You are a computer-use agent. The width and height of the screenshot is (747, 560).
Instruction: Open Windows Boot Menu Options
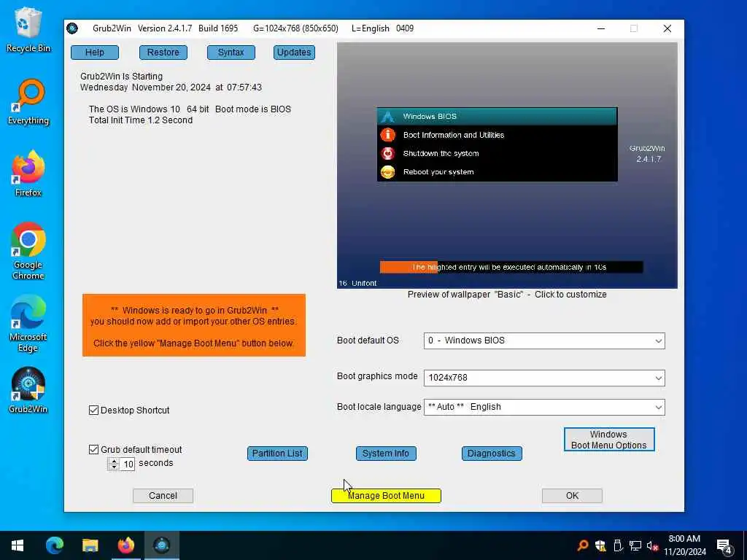coord(609,440)
